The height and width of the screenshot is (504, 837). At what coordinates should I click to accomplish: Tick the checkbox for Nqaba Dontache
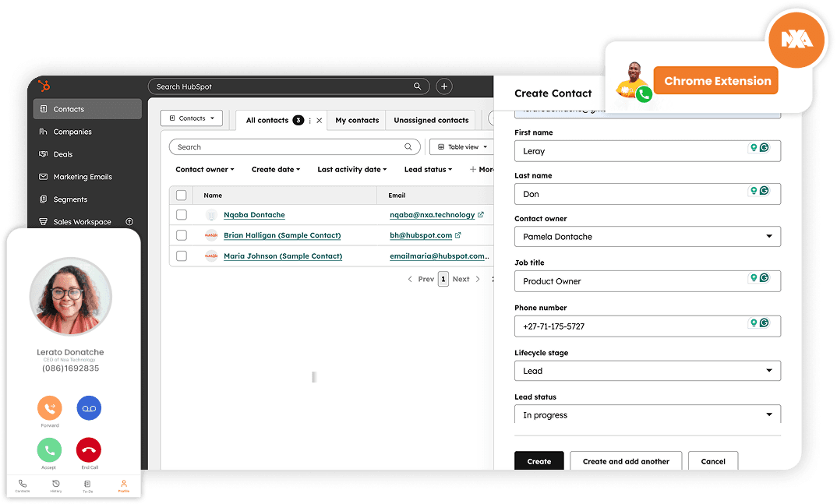coord(182,215)
